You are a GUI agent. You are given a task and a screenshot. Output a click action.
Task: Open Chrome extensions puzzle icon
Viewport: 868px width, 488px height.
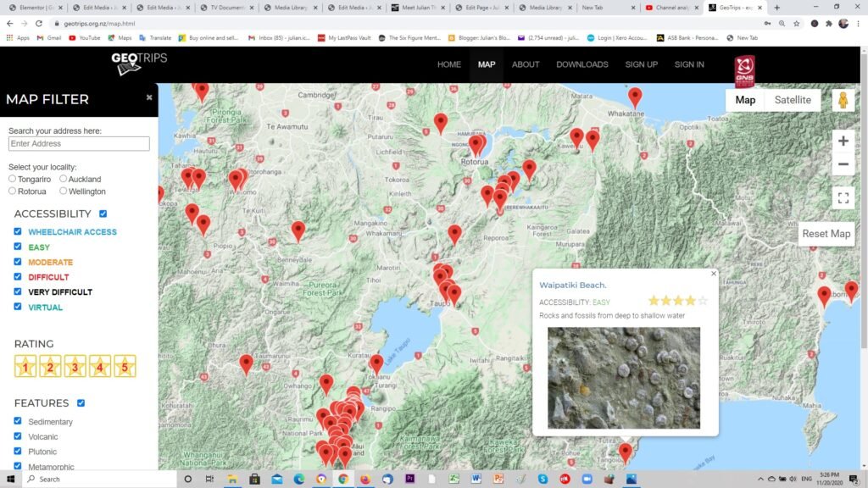[829, 23]
